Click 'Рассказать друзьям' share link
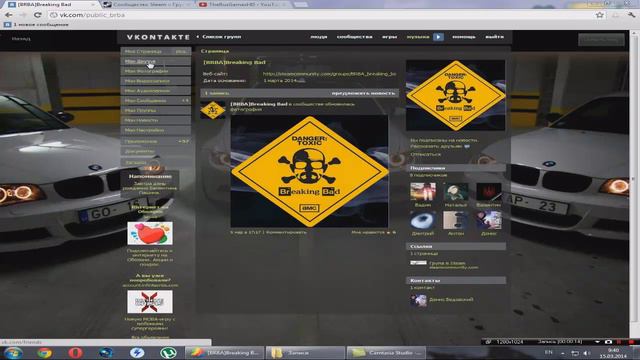Viewport: 640px width, 360px height. [440, 146]
